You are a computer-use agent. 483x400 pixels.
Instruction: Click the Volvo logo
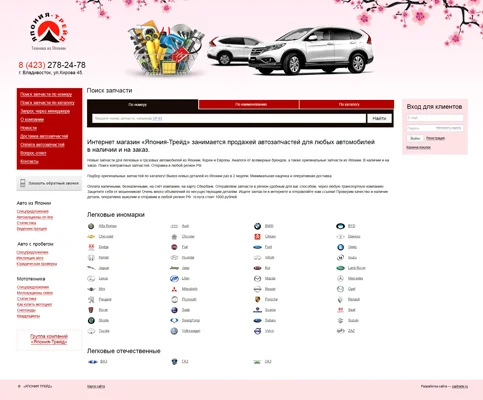[257, 331]
